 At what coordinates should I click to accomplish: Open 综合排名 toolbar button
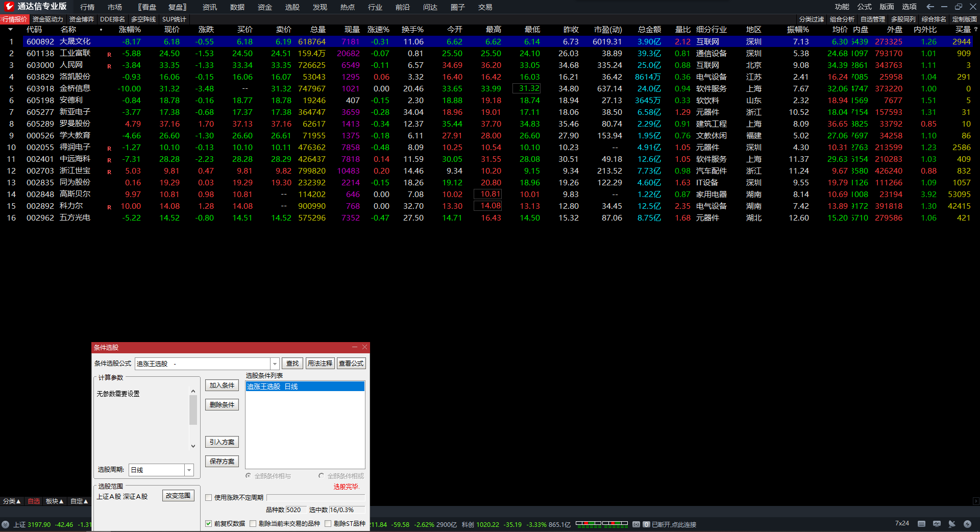click(x=934, y=19)
